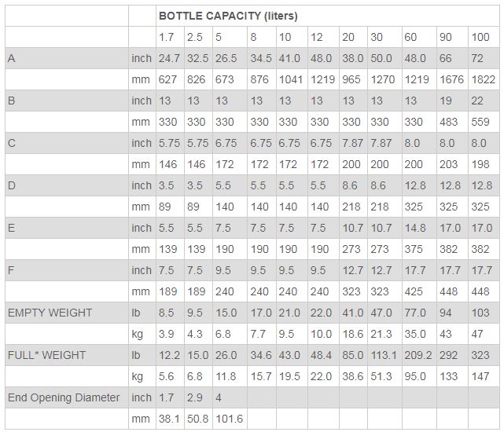Select the 2.5 liter capacity column header
This screenshot has width=504, height=432.
194,37
